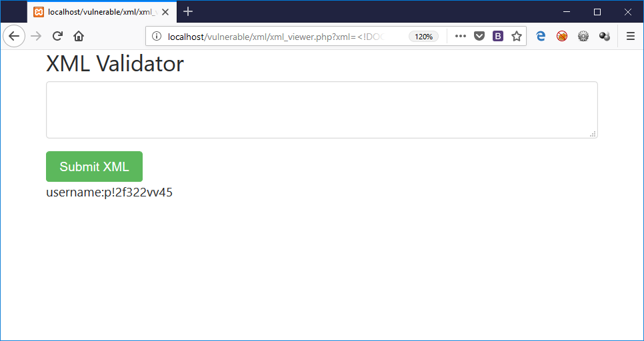This screenshot has width=644, height=341.
Task: Maximize the browser window
Action: (597, 12)
